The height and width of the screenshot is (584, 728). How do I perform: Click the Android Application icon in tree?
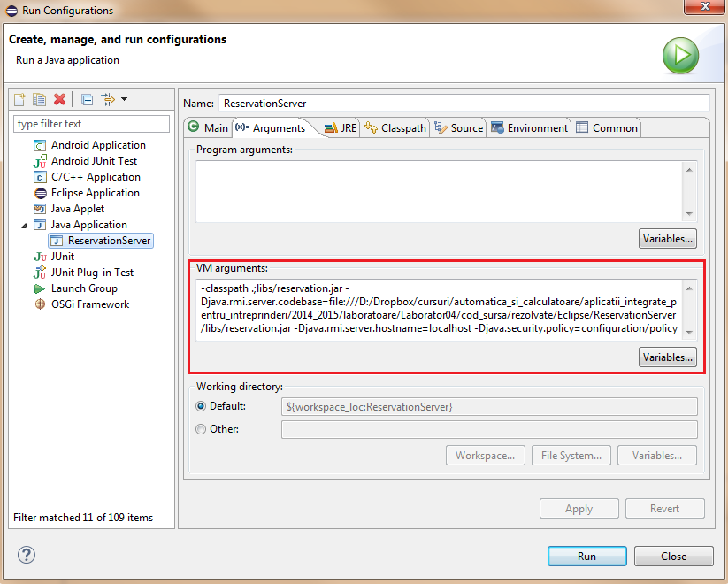point(40,145)
